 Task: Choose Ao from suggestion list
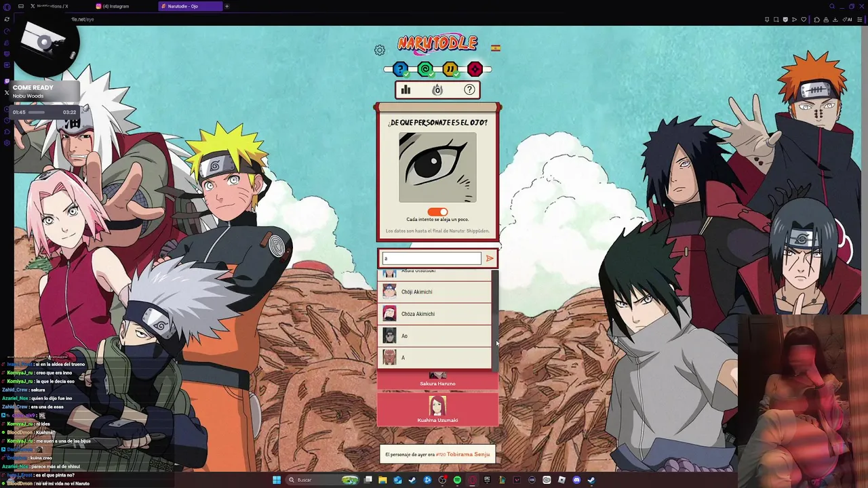coord(434,336)
